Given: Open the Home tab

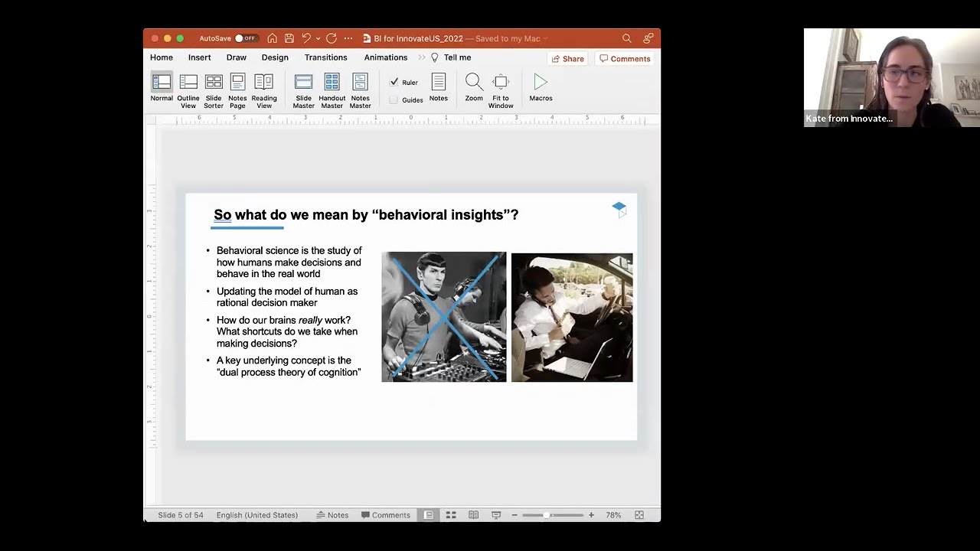Looking at the screenshot, I should [x=162, y=57].
